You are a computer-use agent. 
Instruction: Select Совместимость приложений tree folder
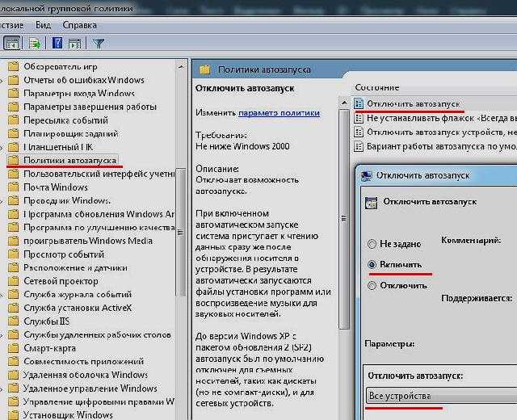tap(84, 361)
